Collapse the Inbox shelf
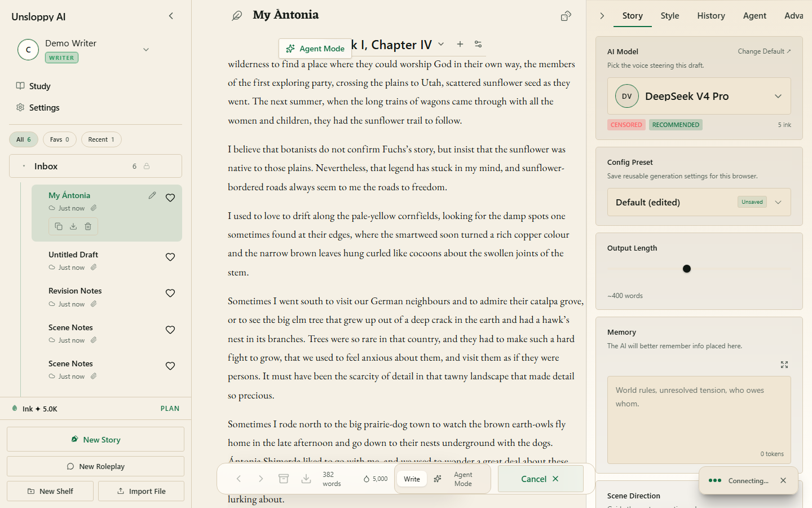This screenshot has height=508, width=812. pos(24,166)
